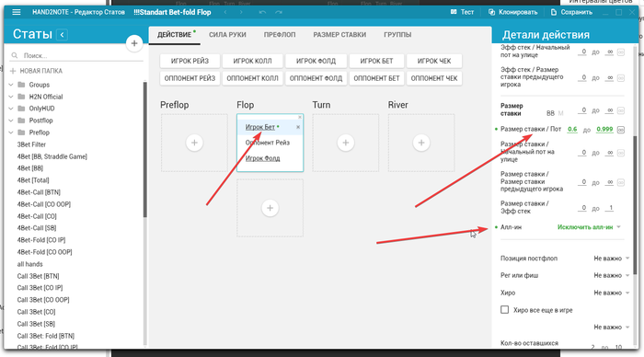The image size is (644, 357).
Task: Open the Хиро dropdown
Action: [x=611, y=293]
